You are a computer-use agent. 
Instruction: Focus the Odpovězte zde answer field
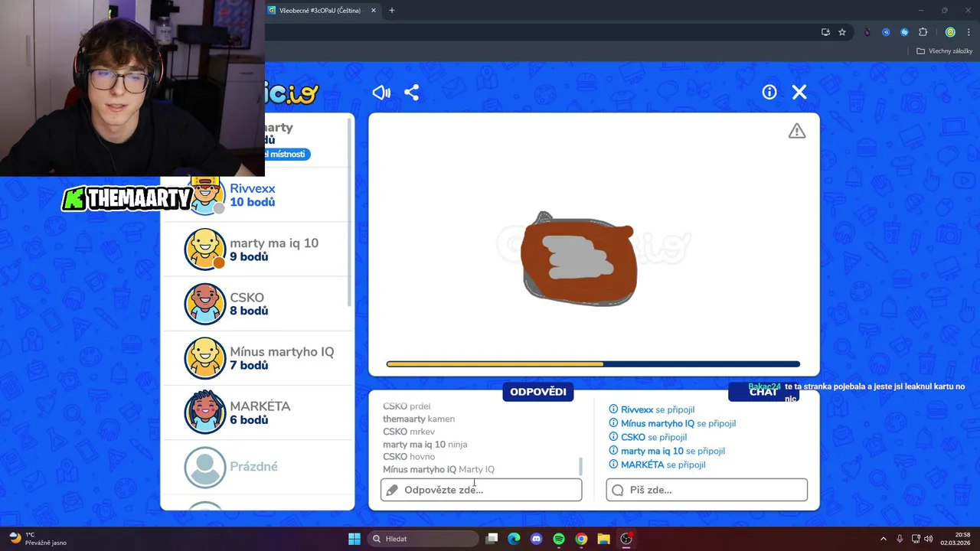pos(481,490)
